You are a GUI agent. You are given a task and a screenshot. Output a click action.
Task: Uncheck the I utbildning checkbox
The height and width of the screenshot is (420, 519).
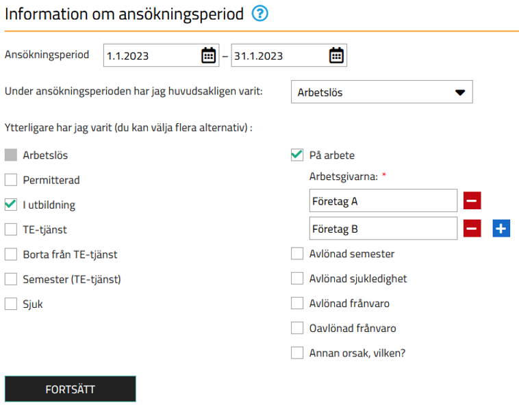[11, 205]
